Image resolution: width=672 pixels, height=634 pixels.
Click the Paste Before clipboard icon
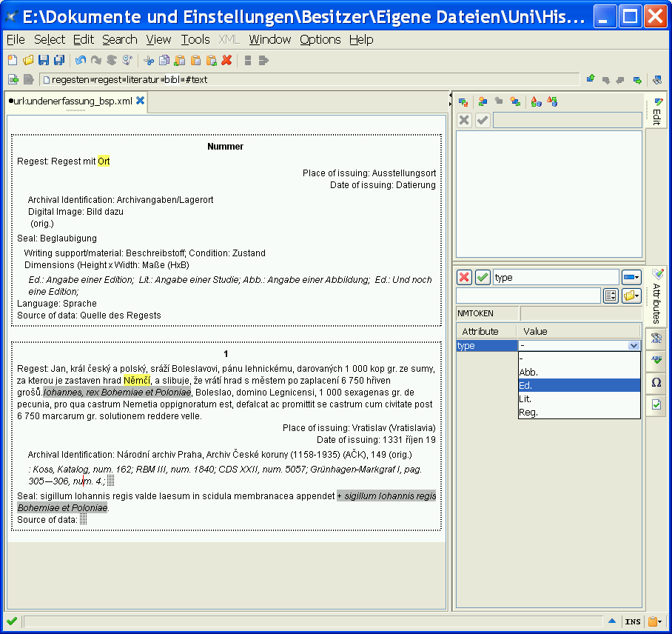(180, 61)
